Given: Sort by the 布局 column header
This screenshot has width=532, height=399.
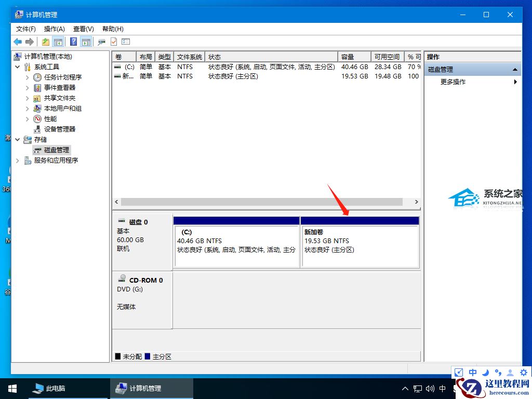Looking at the screenshot, I should [x=145, y=57].
